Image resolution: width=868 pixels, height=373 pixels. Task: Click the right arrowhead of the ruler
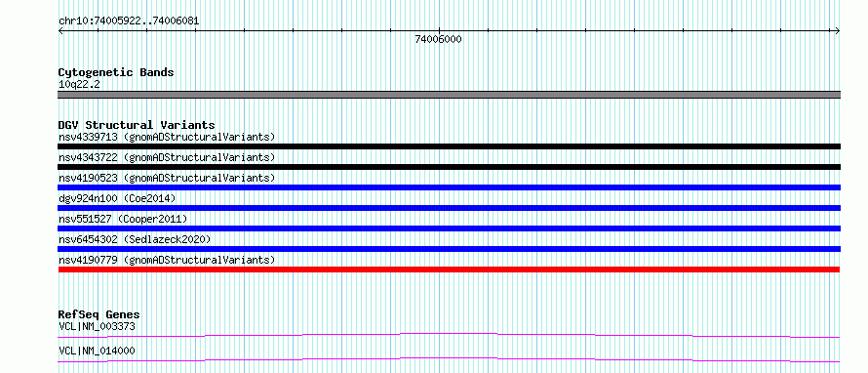[x=838, y=30]
